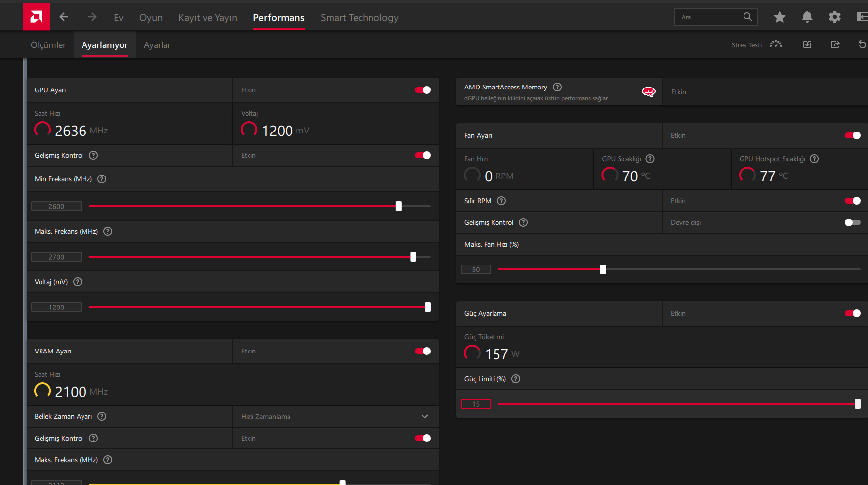Open the Smart Technology tab
868x485 pixels.
359,18
